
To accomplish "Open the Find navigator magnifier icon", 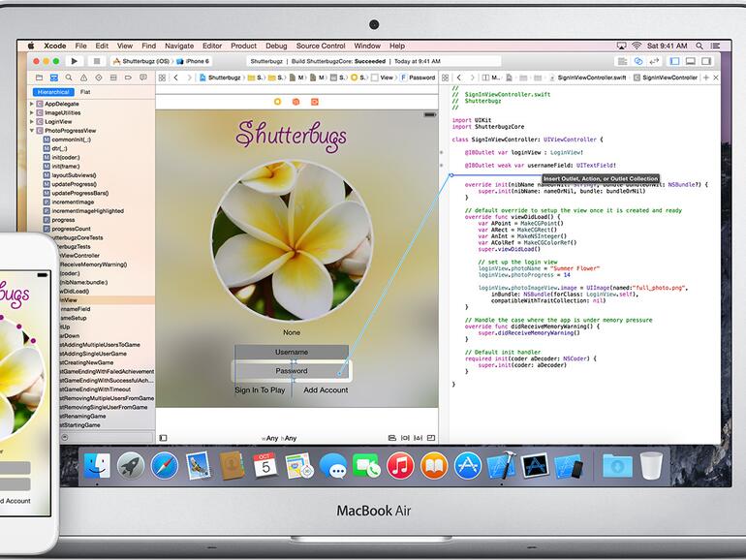I will point(67,78).
